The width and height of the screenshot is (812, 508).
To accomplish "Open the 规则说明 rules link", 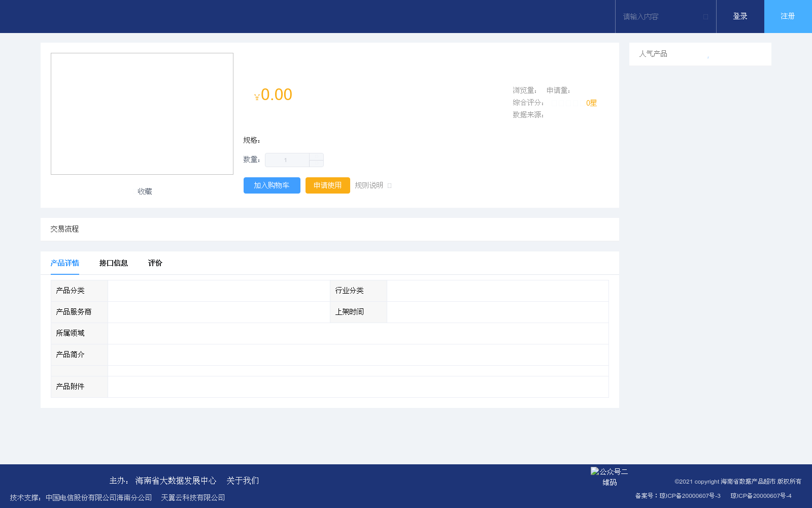I will coord(369,185).
